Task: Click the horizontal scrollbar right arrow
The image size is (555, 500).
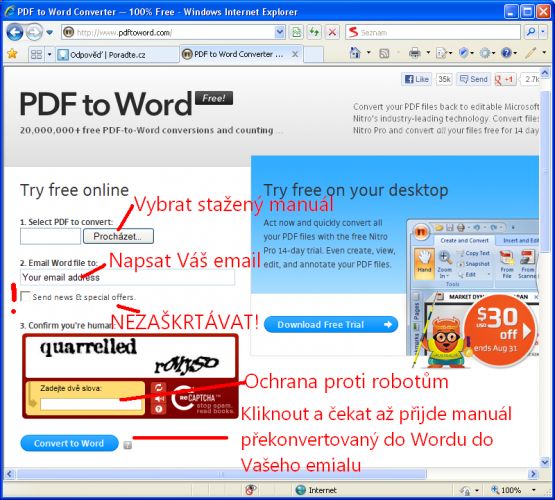Action: [x=533, y=474]
